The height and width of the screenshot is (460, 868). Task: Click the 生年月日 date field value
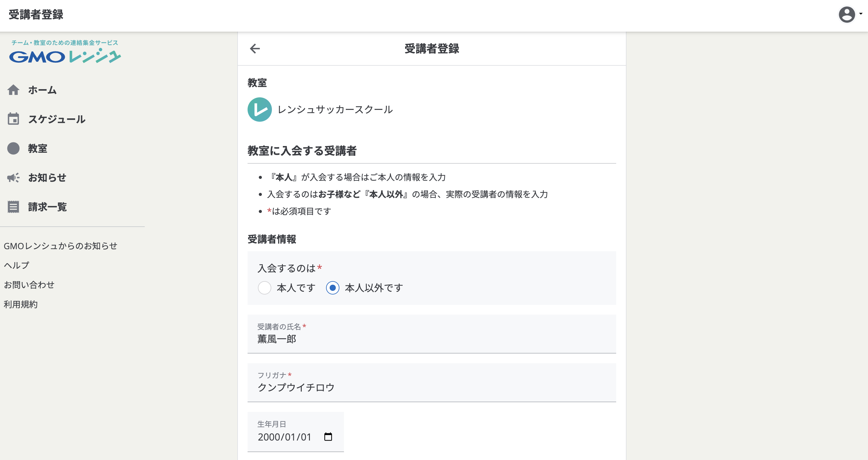[284, 437]
